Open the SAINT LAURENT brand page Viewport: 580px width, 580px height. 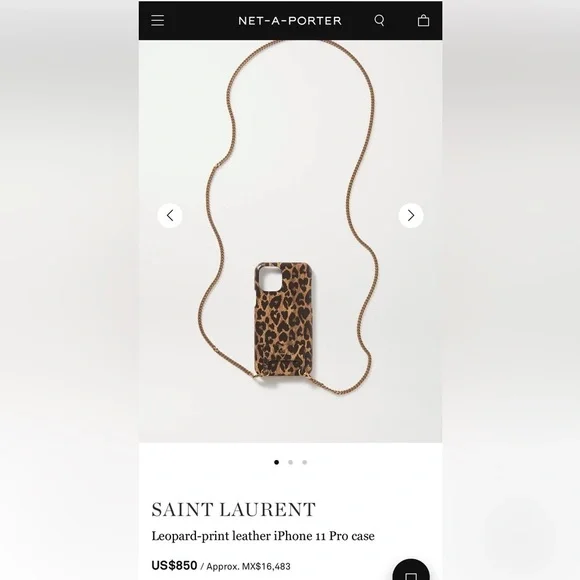tap(233, 510)
